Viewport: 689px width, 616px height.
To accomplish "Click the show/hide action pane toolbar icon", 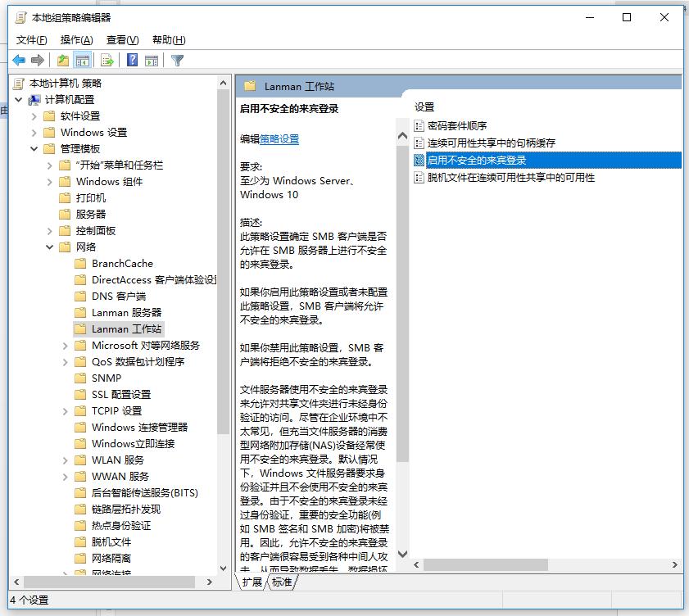I will click(152, 59).
